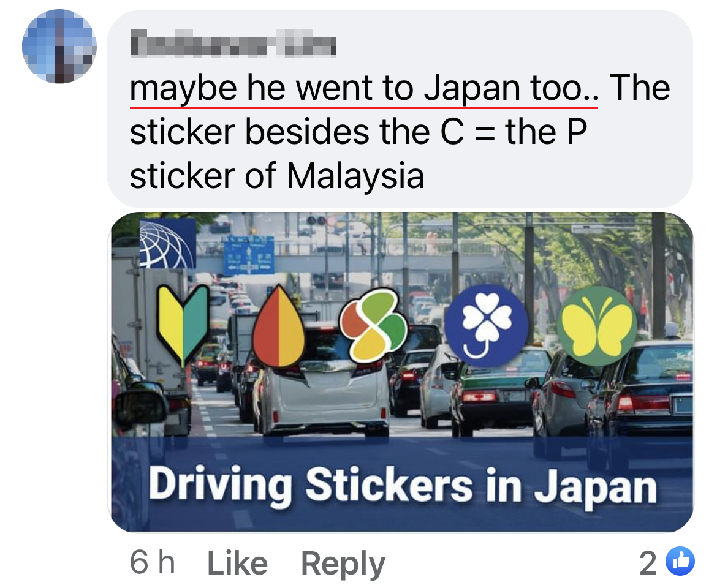Click the 'P sticker of Malaysia' text

pos(358,154)
